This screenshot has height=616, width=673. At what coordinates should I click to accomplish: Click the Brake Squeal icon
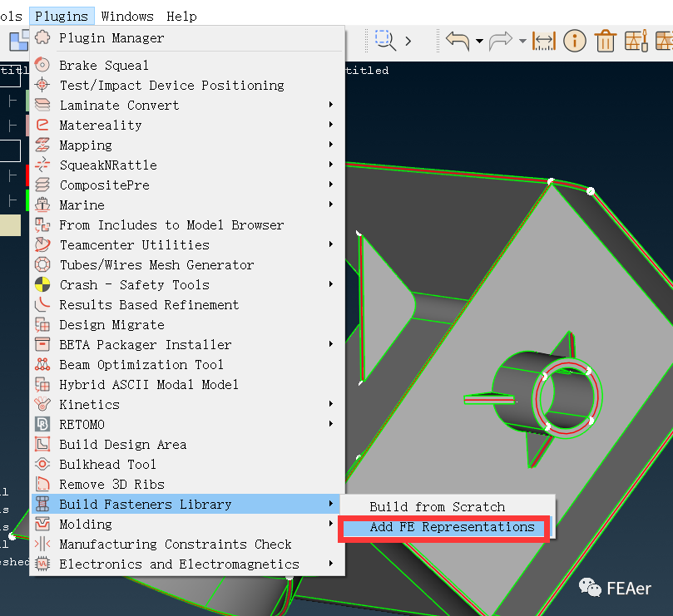click(42, 65)
